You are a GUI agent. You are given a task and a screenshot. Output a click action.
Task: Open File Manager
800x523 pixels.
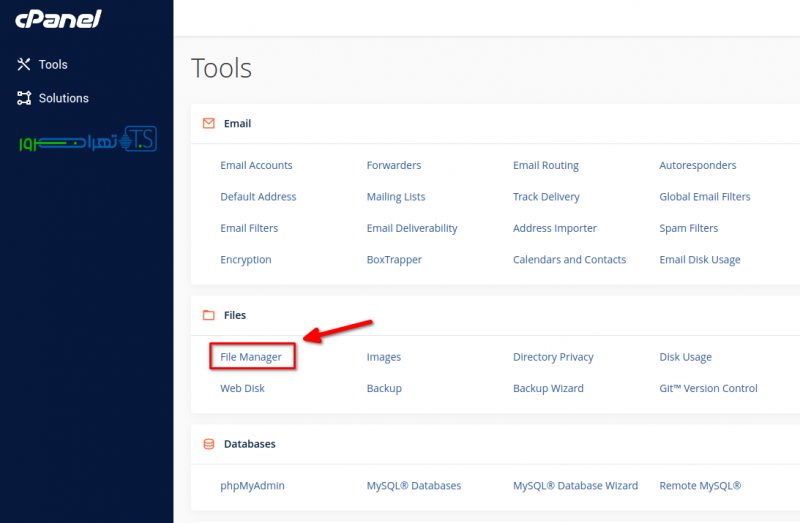point(251,357)
